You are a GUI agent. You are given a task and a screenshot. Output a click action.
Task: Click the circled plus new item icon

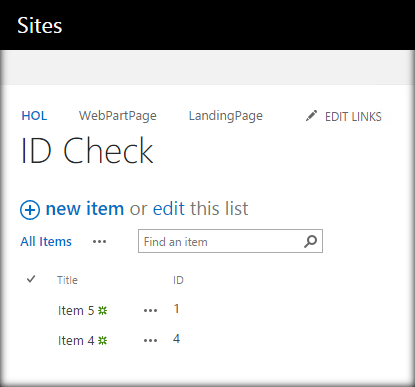(x=30, y=210)
